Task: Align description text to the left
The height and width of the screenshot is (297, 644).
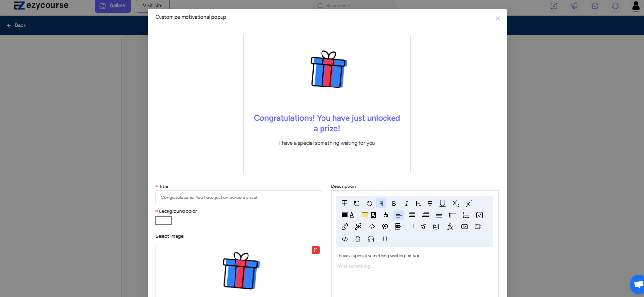Action: [398, 215]
